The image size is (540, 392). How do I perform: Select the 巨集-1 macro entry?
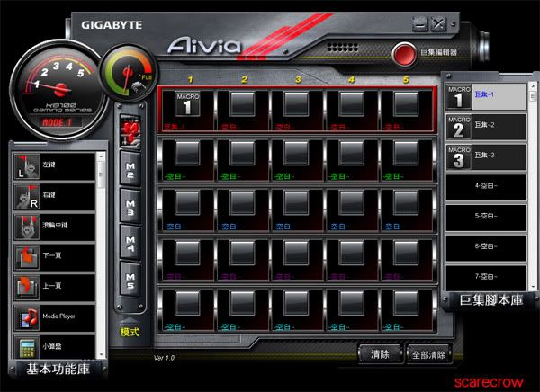(486, 97)
